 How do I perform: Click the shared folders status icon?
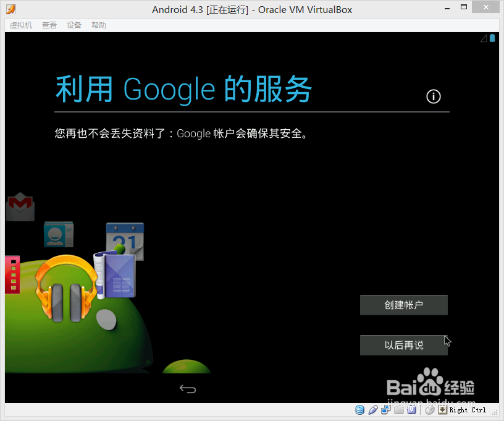click(x=399, y=410)
